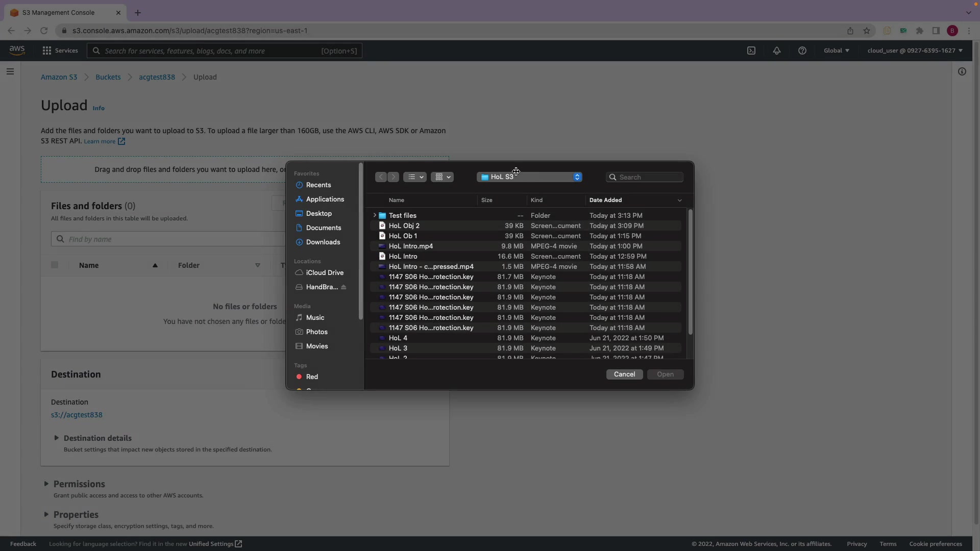Eject the HandBra... volume in sidebar
980x551 pixels.
(x=344, y=287)
